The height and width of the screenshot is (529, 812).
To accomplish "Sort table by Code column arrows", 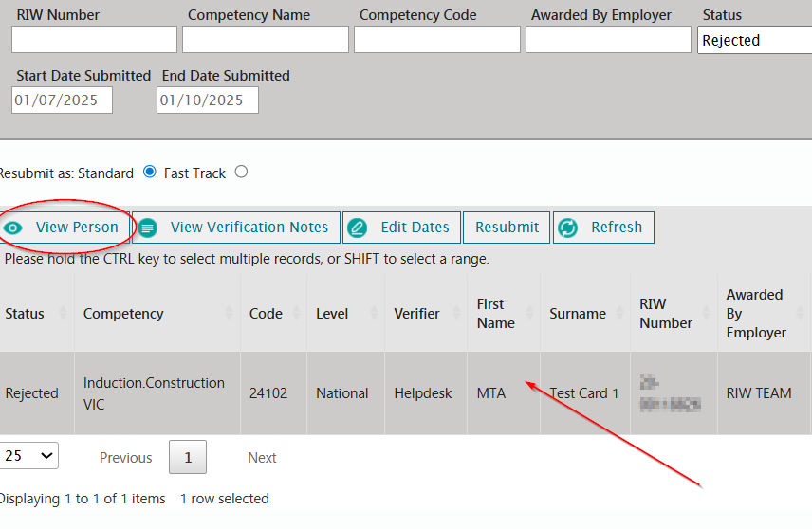I will point(297,314).
